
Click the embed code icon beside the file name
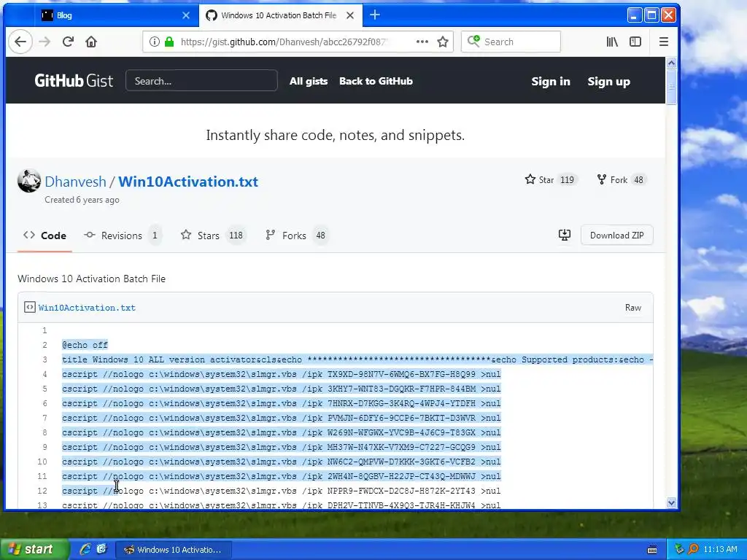(x=29, y=307)
